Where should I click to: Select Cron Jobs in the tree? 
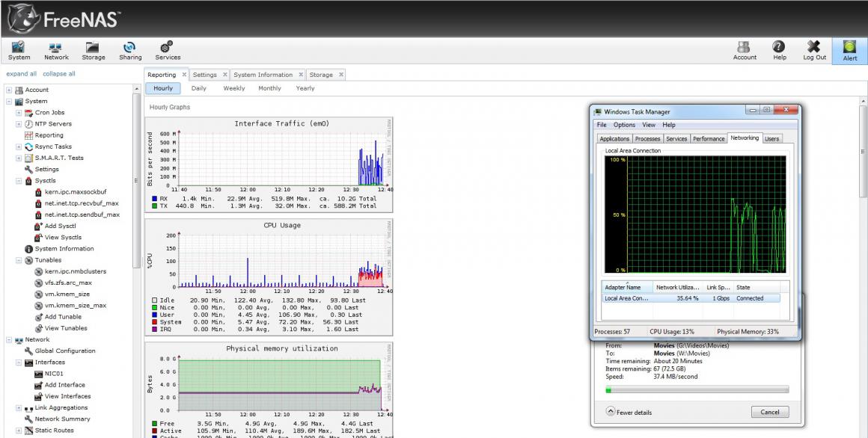click(50, 112)
